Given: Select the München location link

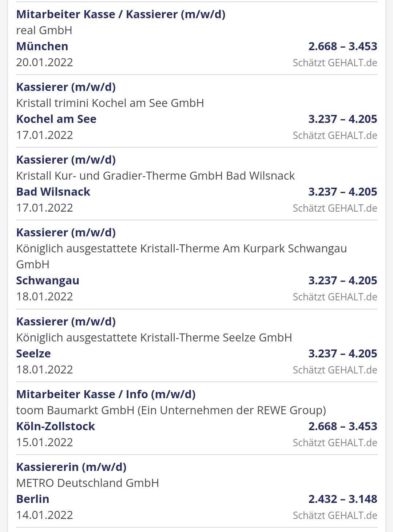Looking at the screenshot, I should (x=42, y=46).
